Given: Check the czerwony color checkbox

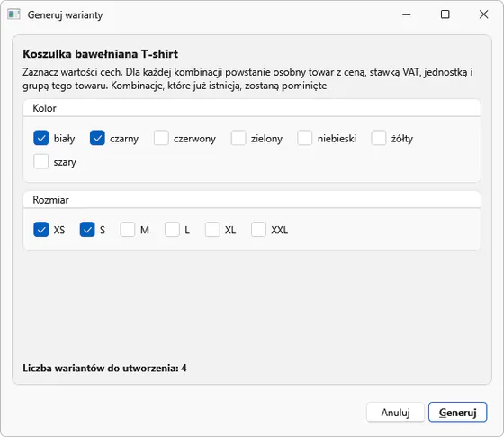Looking at the screenshot, I should point(161,138).
